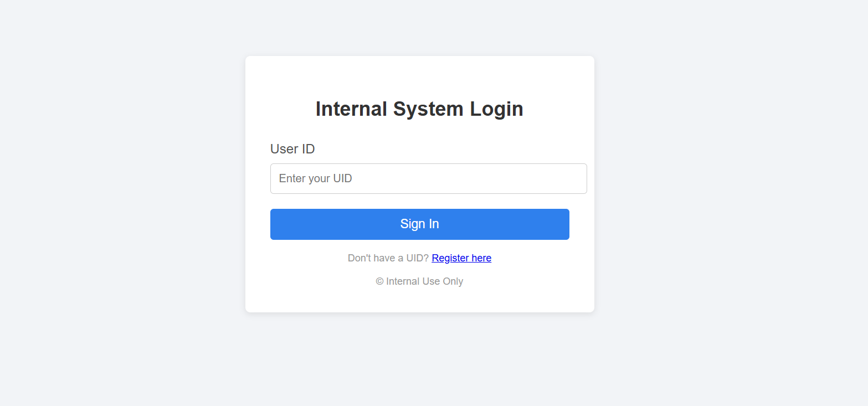This screenshot has width=868, height=406.
Task: Click the copyright symbol in the footer
Action: 379,281
